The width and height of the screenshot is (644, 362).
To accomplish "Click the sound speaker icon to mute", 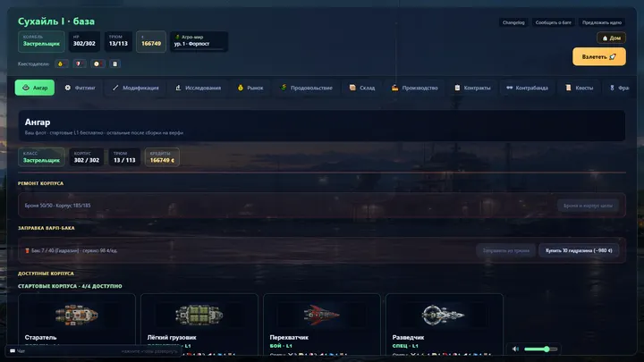I will pos(515,349).
